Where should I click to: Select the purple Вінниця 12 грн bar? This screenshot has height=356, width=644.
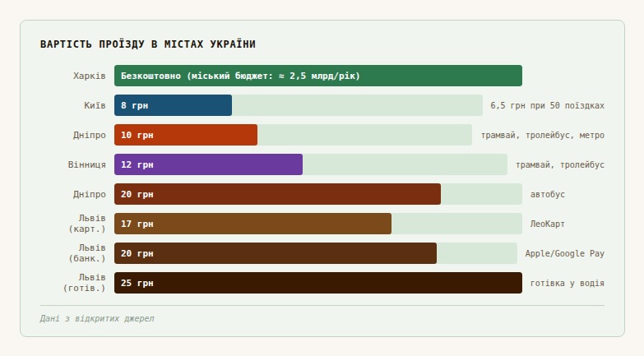tap(208, 164)
